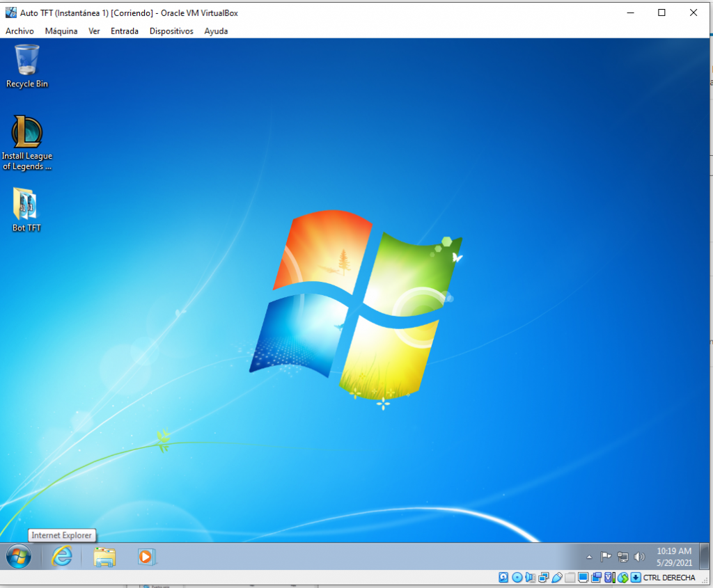This screenshot has height=588, width=713.
Task: Click the VirtualBox hard disk activity icon
Action: pyautogui.click(x=503, y=578)
